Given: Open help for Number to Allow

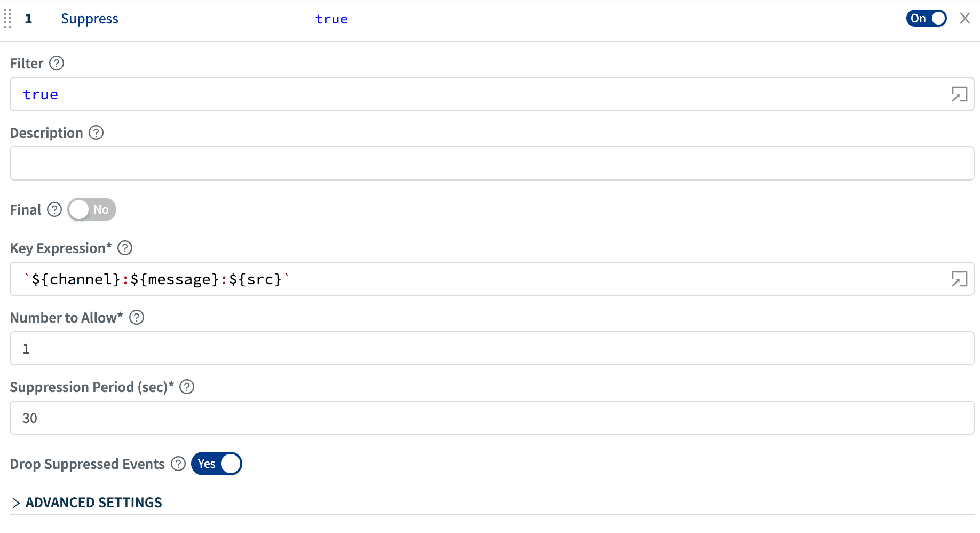Looking at the screenshot, I should pos(136,317).
